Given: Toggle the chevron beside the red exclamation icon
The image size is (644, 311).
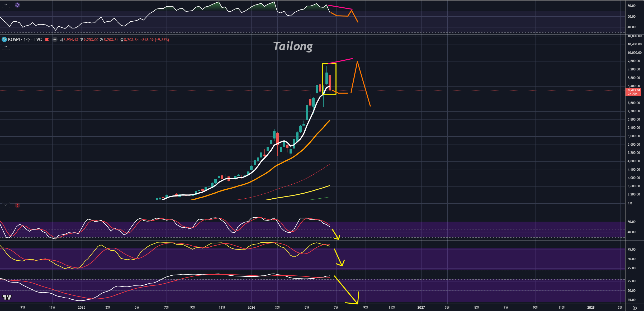Looking at the screenshot, I should pyautogui.click(x=6, y=205).
